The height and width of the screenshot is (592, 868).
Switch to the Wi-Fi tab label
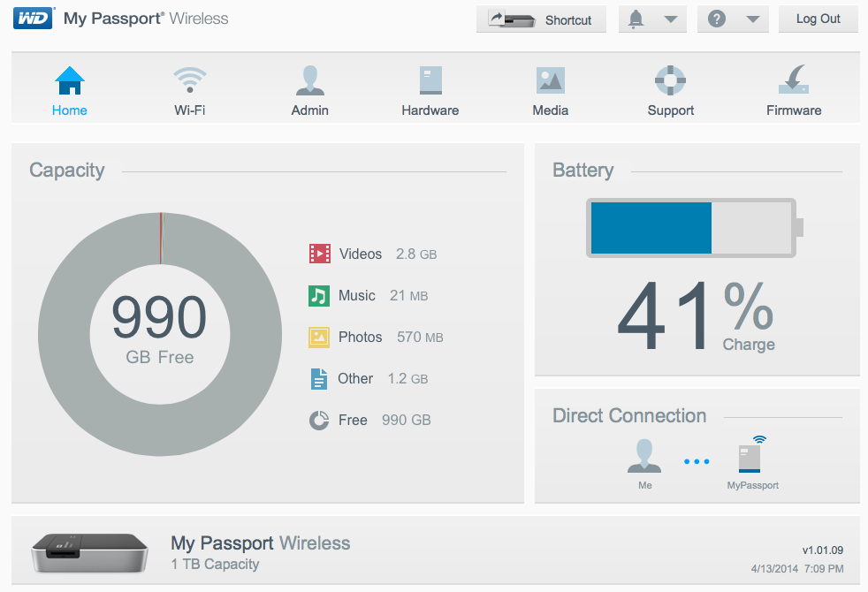189,110
